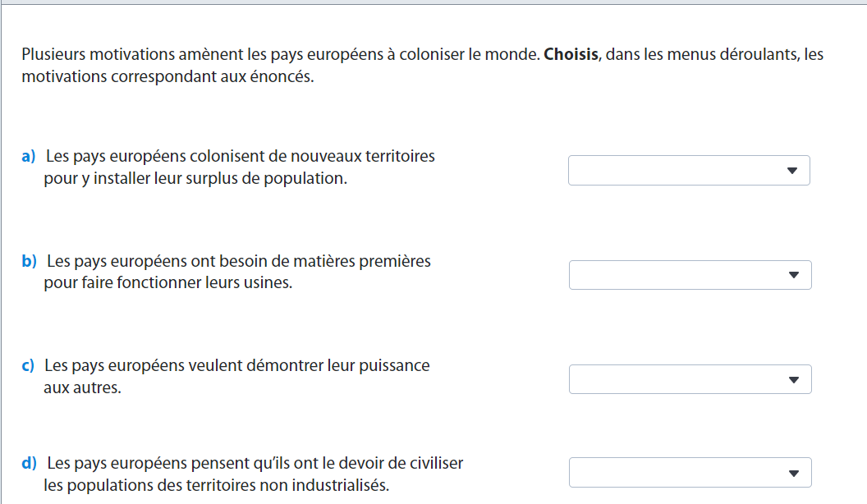Click the arrow beside the duty to civilize statement

tap(793, 473)
